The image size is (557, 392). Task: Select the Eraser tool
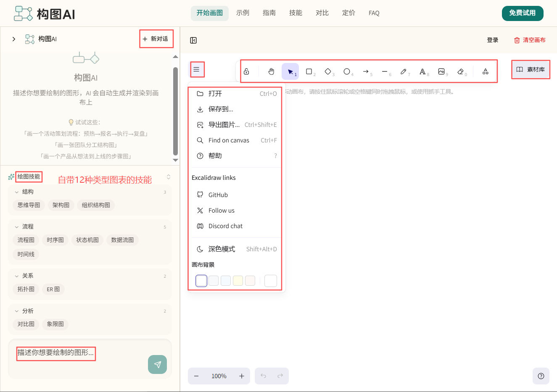click(x=460, y=71)
